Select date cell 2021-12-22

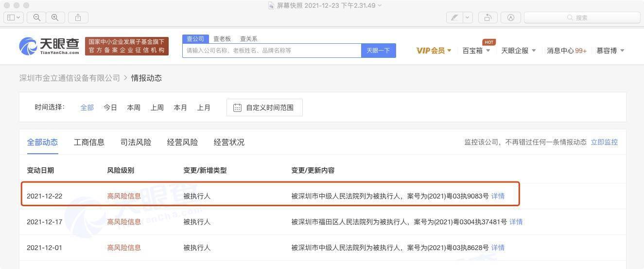click(44, 196)
